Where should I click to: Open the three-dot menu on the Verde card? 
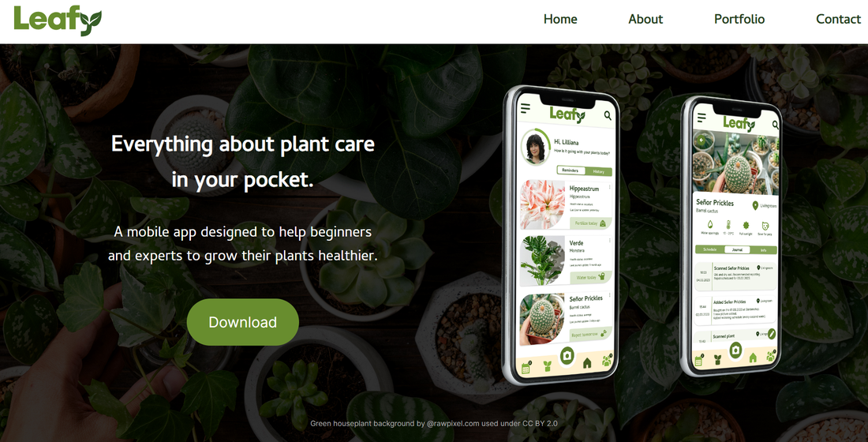[x=609, y=241]
